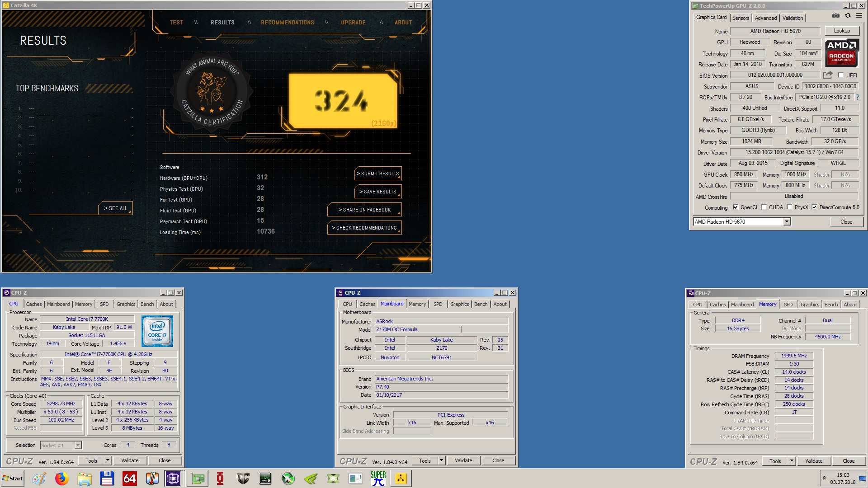Click the Core Speed 5298.73 MHz field

61,404
